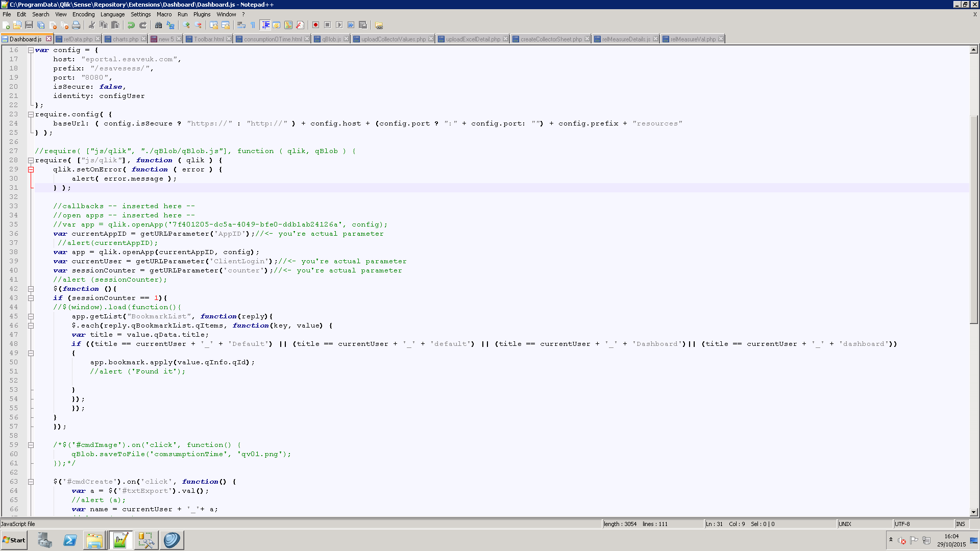The width and height of the screenshot is (980, 551).
Task: Close the Dashboard.js tab
Action: [48, 39]
